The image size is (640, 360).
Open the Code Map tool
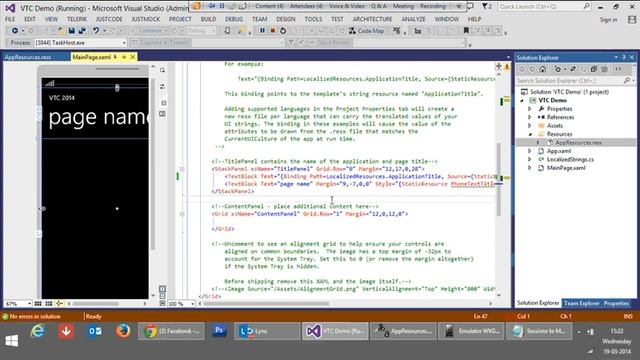click(x=367, y=31)
